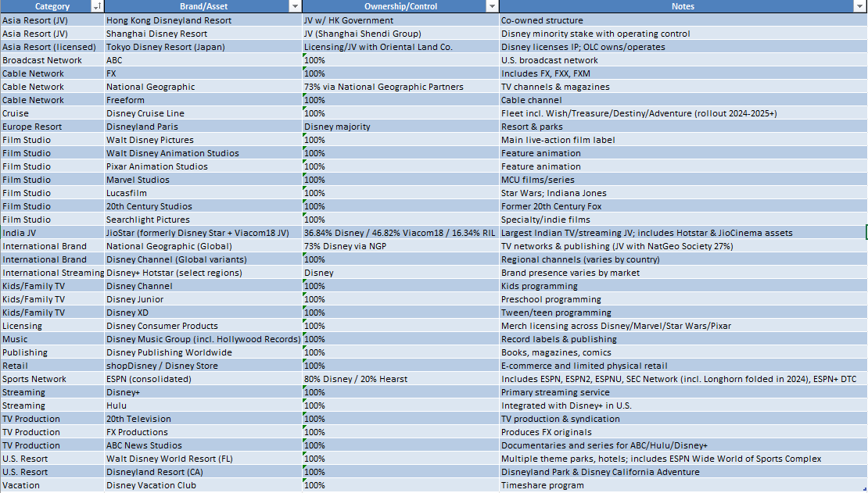Click the Lucasfilm notes Star Wars cell
The width and height of the screenshot is (868, 493).
click(x=683, y=193)
